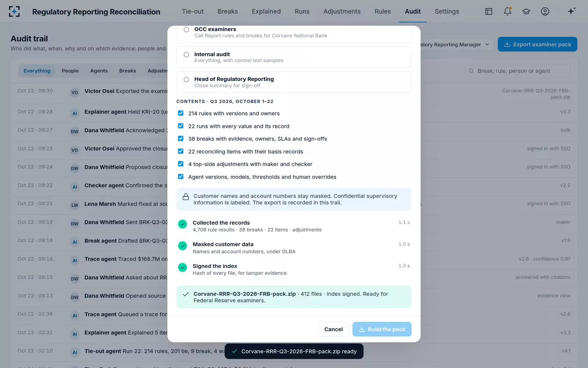
Task: Uncheck 38 breaks with evidence checkbox
Action: coord(180,139)
